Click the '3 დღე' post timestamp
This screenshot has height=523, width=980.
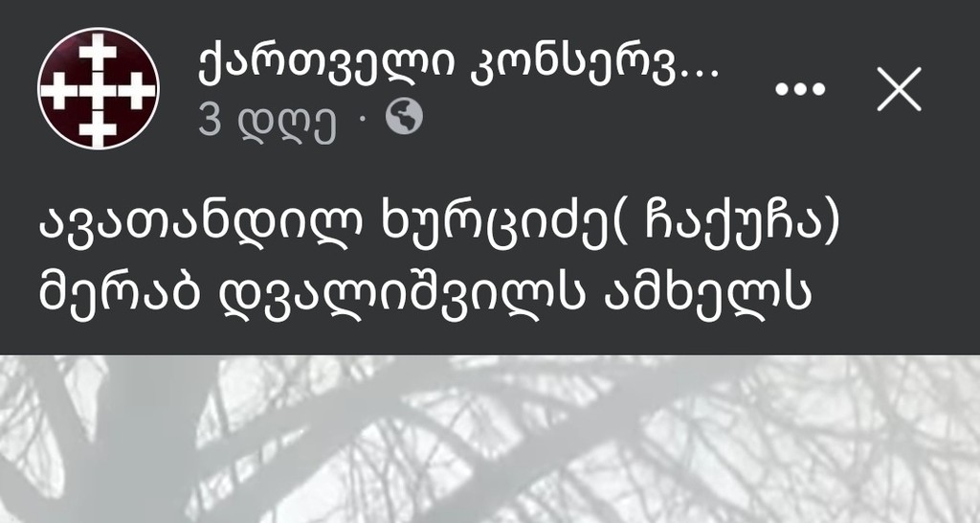(x=268, y=120)
